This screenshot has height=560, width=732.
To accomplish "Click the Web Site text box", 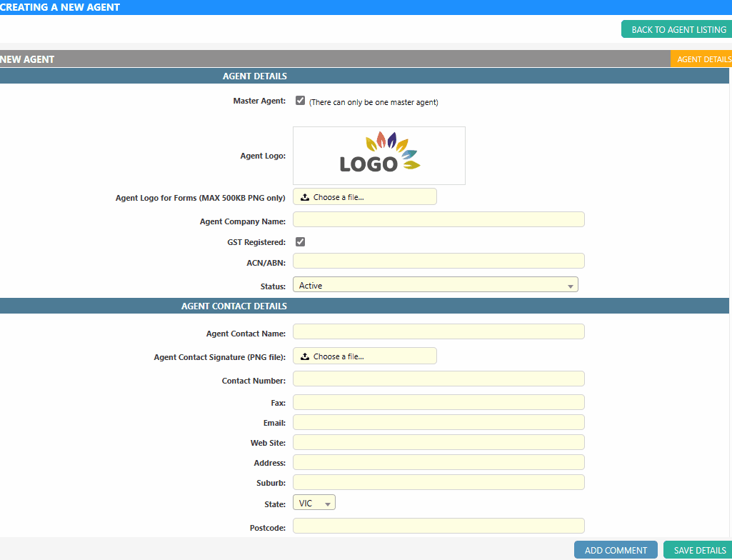I will click(x=438, y=443).
